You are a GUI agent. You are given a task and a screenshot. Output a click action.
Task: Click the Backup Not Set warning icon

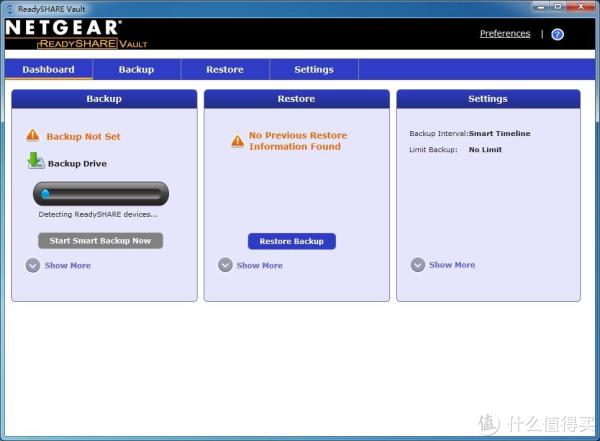(33, 136)
